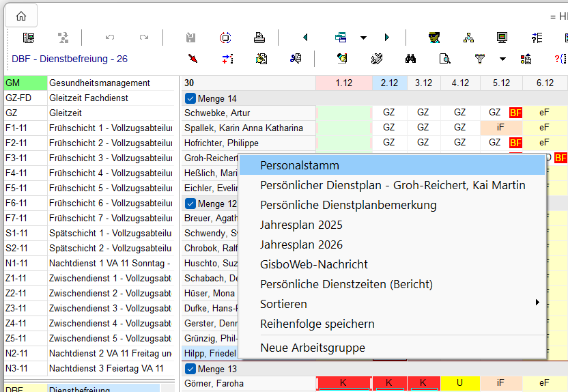Uncheck the Menge 12 group checkbox
The width and height of the screenshot is (568, 392).
(190, 204)
